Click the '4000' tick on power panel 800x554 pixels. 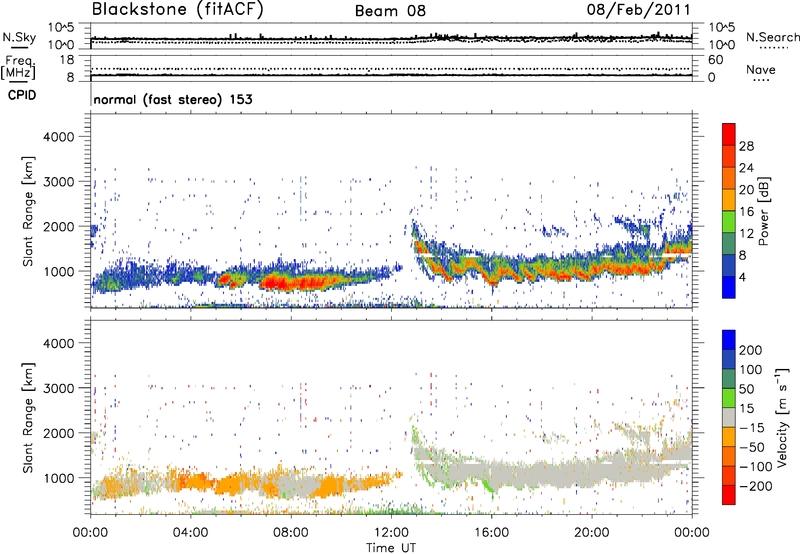pos(58,137)
